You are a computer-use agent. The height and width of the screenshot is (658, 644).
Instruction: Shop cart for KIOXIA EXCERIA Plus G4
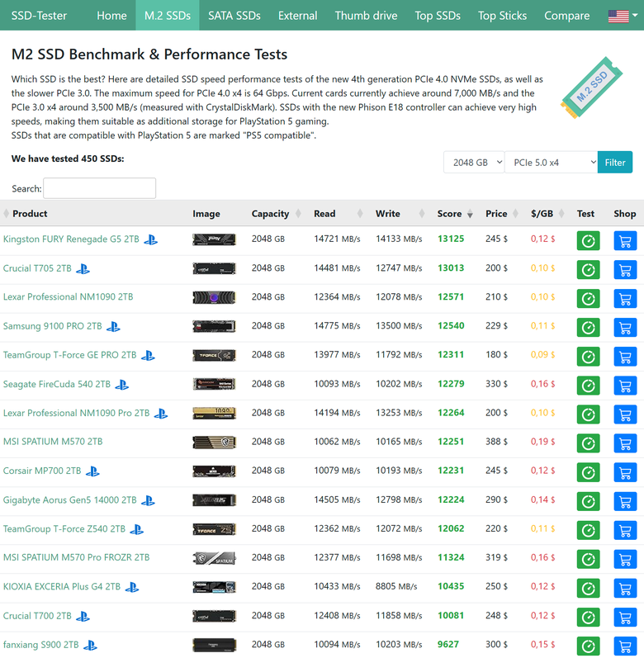(625, 589)
